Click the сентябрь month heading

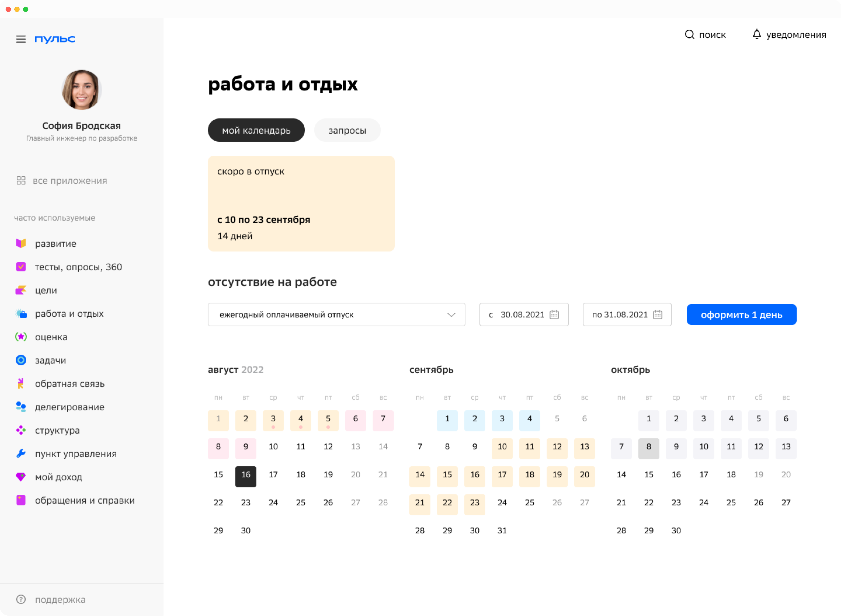tap(431, 369)
